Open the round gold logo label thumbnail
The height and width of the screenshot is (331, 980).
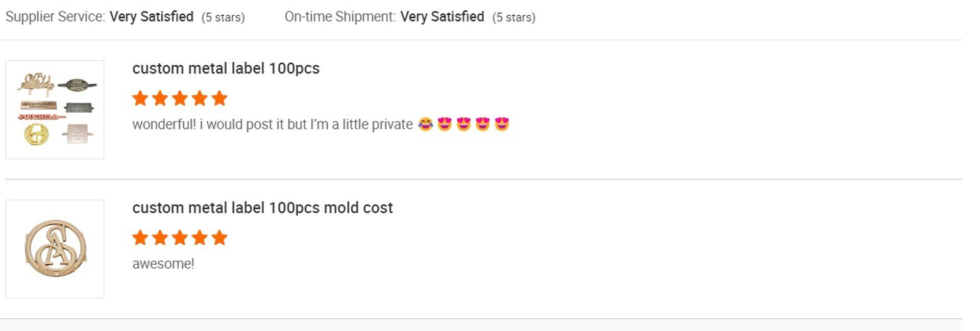tap(55, 249)
